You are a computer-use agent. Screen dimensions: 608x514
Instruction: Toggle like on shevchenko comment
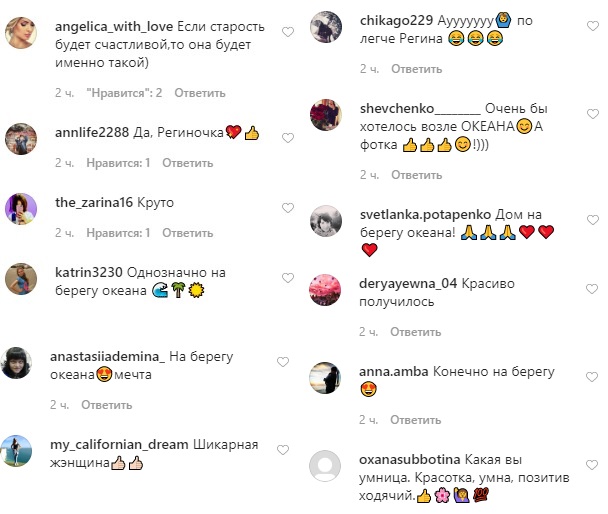click(593, 114)
